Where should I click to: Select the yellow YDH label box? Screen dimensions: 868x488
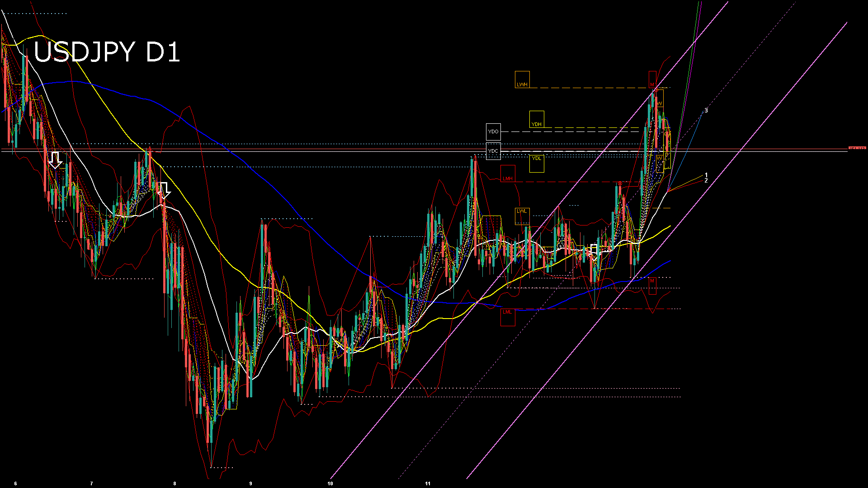(537, 119)
